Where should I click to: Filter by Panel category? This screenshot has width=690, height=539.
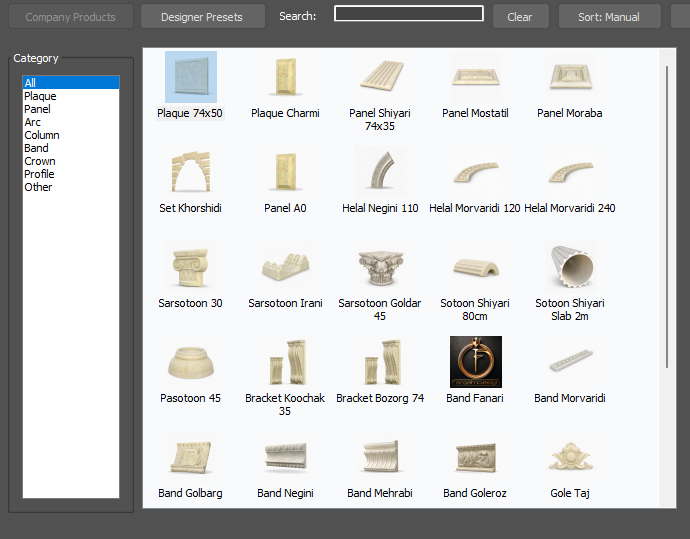(x=71, y=109)
